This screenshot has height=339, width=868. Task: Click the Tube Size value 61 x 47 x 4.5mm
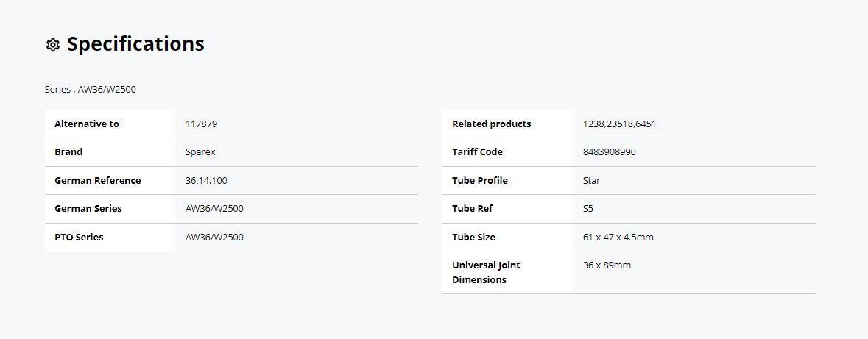click(x=618, y=238)
